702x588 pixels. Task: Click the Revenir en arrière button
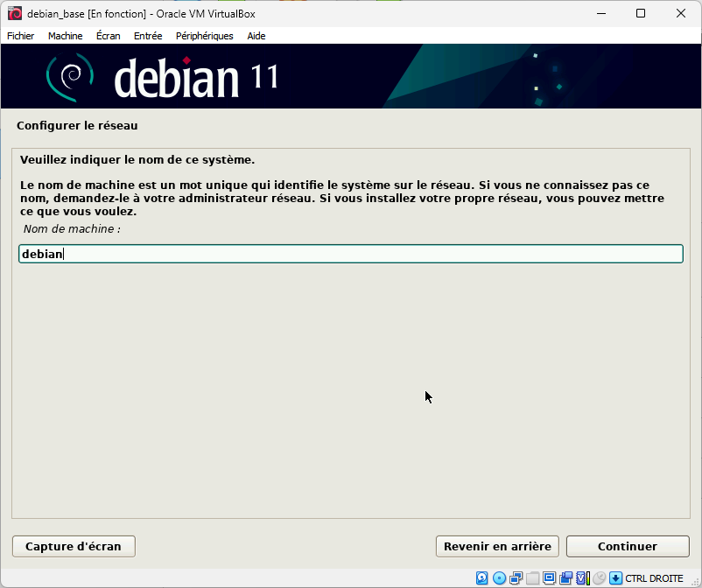tap(497, 546)
